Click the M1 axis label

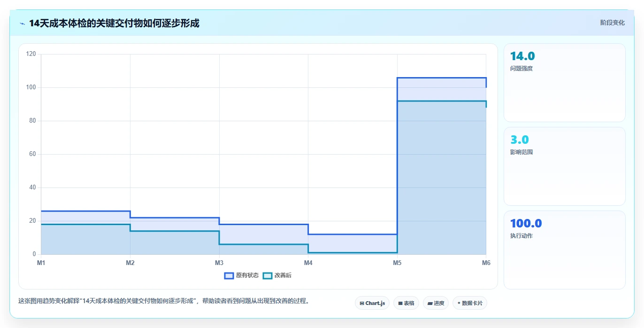coord(41,263)
